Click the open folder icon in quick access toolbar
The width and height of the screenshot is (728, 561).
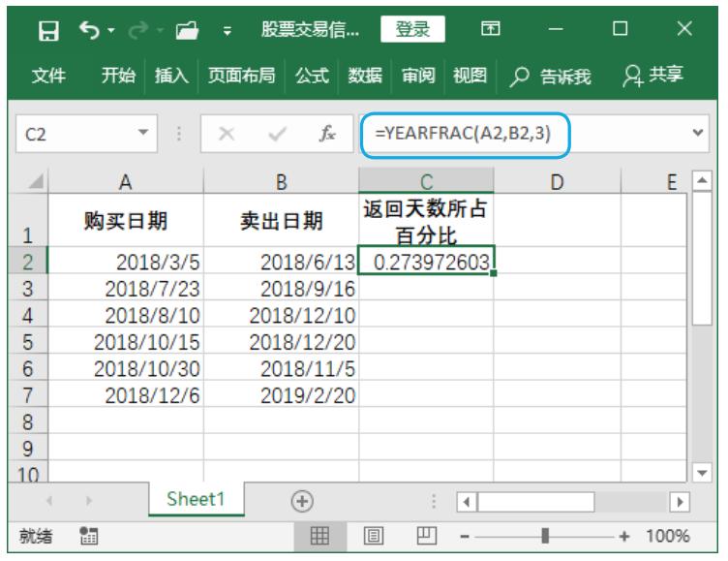tap(187, 31)
